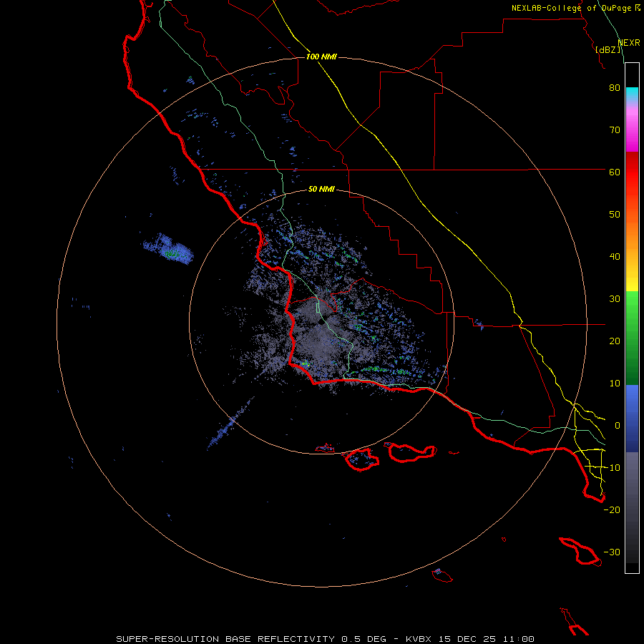Pick the magenta band on the color bar
The height and width of the screenshot is (644, 644).
pyautogui.click(x=632, y=132)
